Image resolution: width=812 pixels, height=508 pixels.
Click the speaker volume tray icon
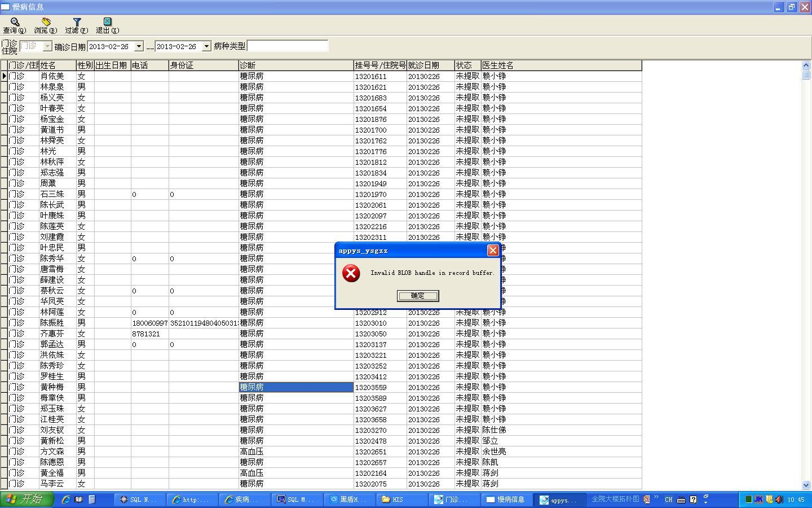click(x=779, y=500)
